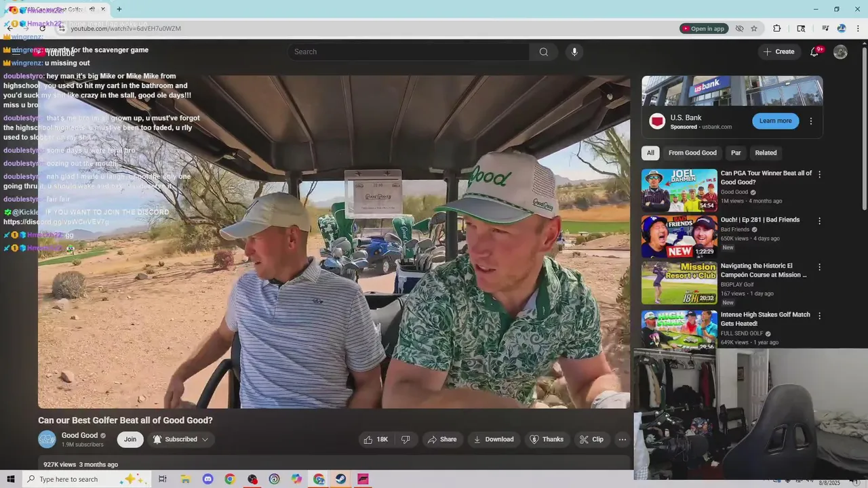The image size is (868, 488).
Task: Open Copilot from taskbar
Action: tap(296, 479)
